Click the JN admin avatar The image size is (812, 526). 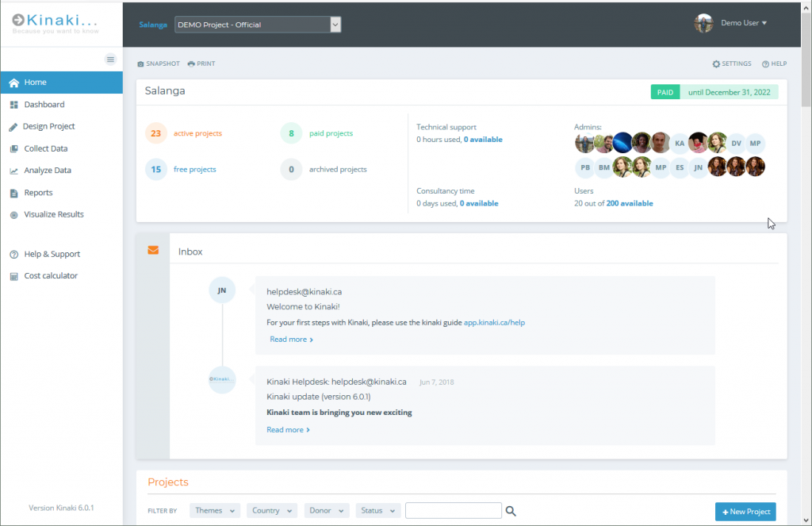point(698,167)
